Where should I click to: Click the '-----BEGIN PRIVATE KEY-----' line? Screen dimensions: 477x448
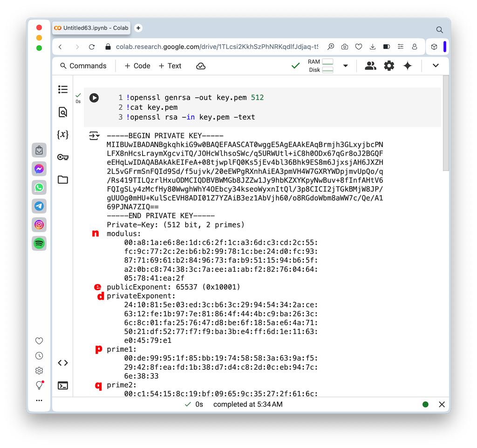(165, 136)
